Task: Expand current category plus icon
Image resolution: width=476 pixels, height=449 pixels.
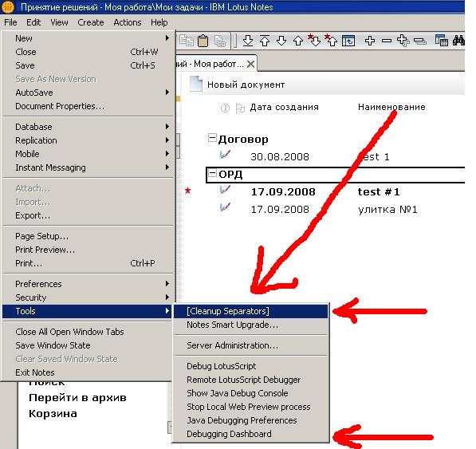Action: click(370, 41)
